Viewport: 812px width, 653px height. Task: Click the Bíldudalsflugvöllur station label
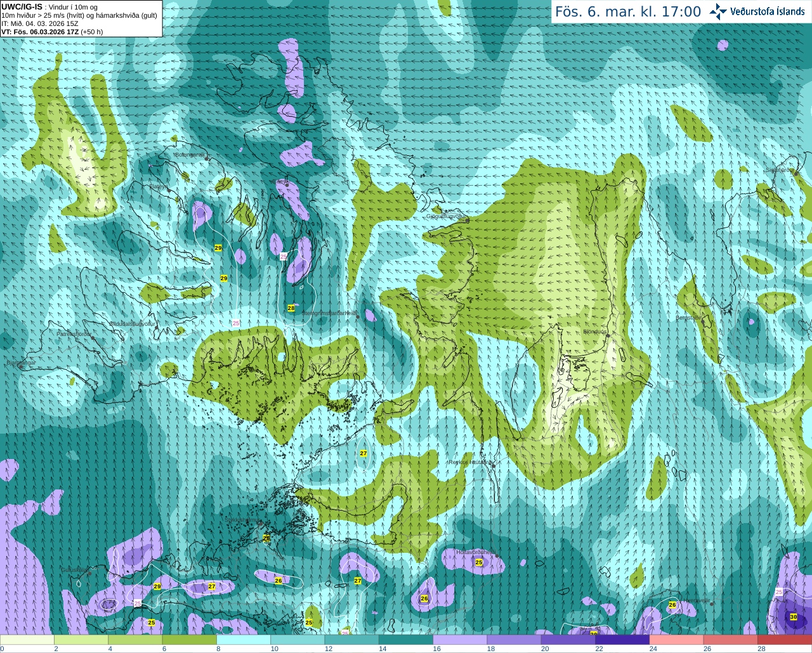tap(132, 323)
